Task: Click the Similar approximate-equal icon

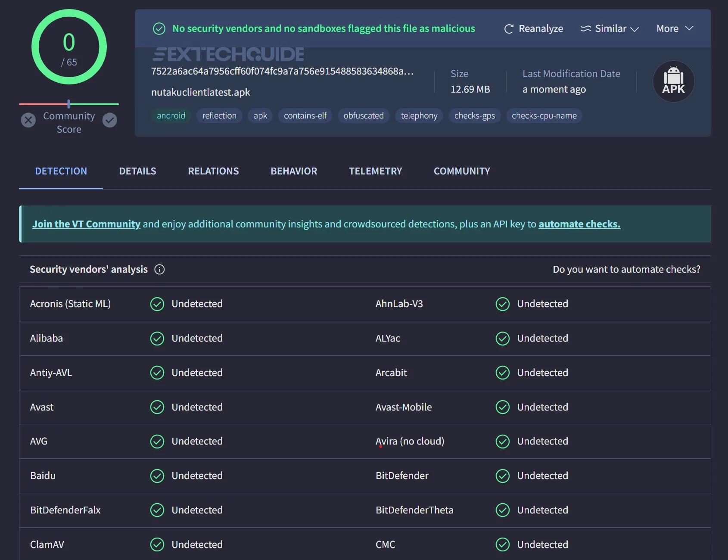Action: (x=586, y=28)
